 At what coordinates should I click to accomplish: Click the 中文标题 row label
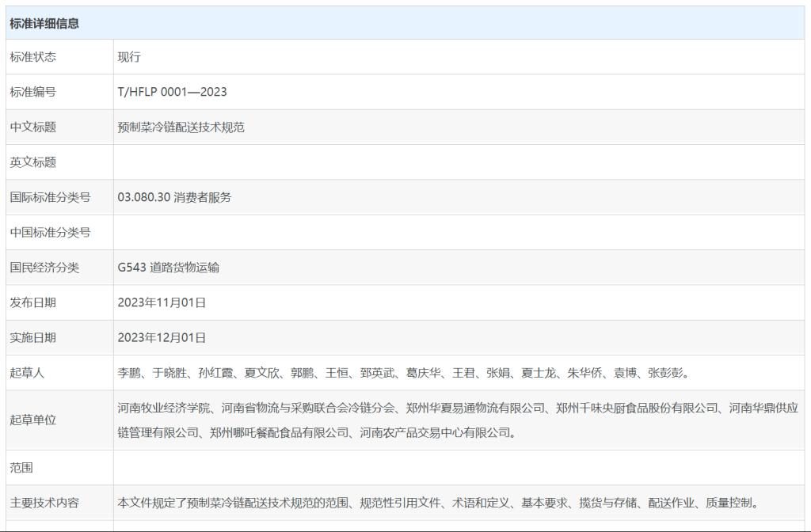pyautogui.click(x=33, y=127)
